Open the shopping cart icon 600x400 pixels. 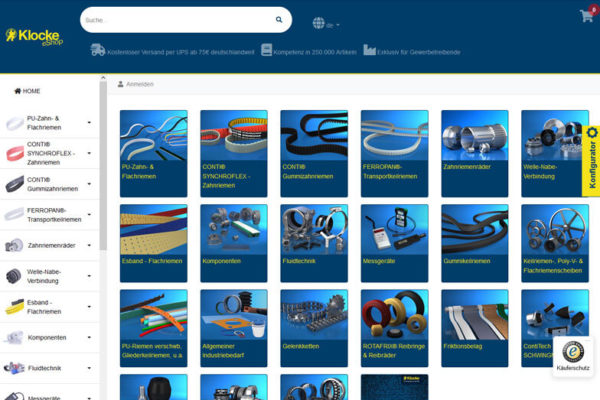tap(589, 15)
